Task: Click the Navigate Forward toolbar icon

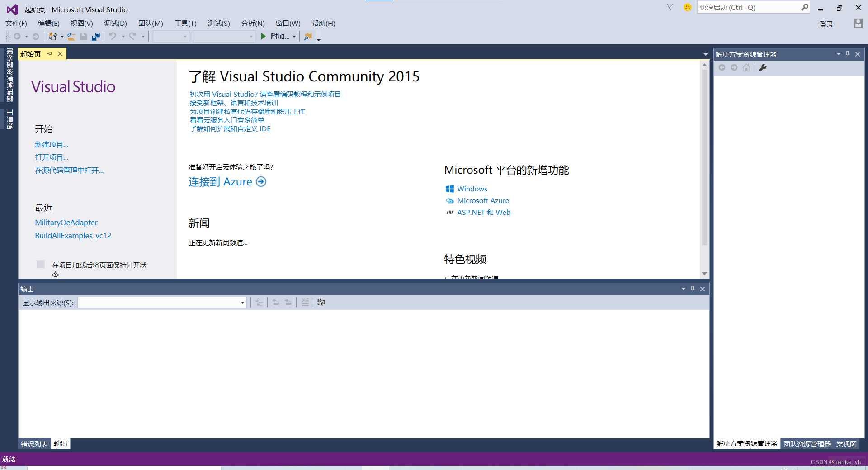Action: point(36,37)
